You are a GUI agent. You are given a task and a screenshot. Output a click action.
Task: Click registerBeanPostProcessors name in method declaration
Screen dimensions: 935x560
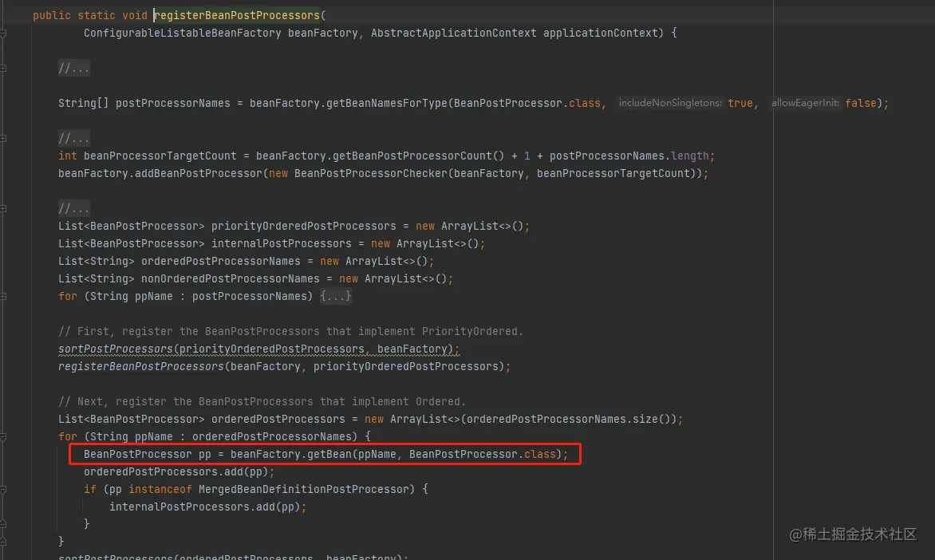pyautogui.click(x=237, y=15)
